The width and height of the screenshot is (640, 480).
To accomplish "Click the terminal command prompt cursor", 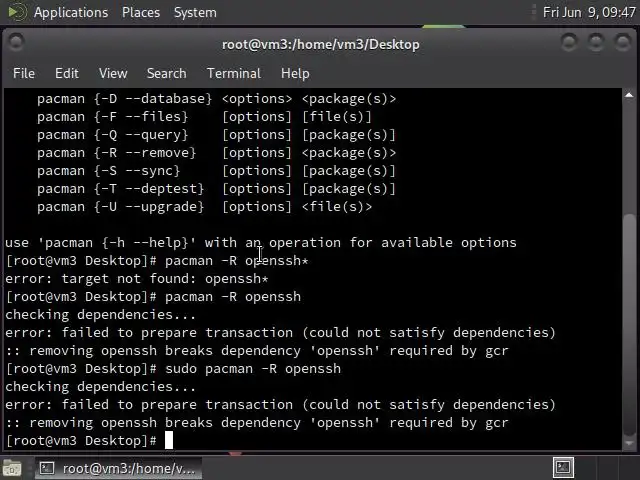I will pyautogui.click(x=169, y=440).
